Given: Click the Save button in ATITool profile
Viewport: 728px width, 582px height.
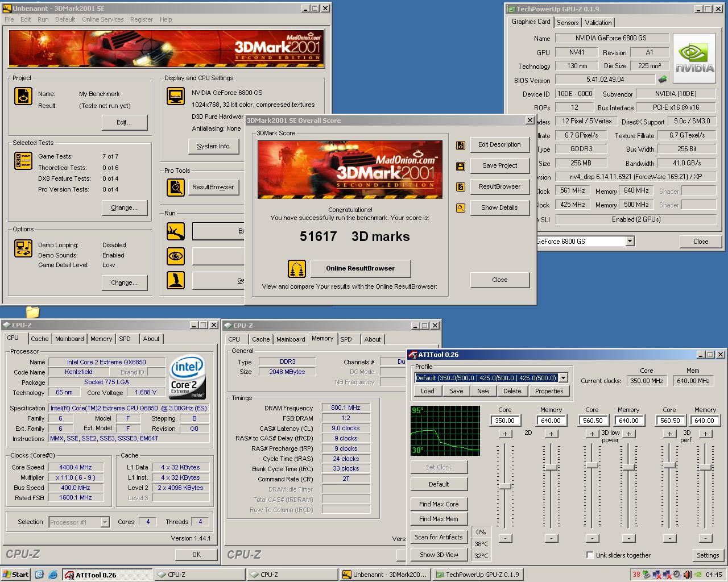Looking at the screenshot, I should click(456, 391).
